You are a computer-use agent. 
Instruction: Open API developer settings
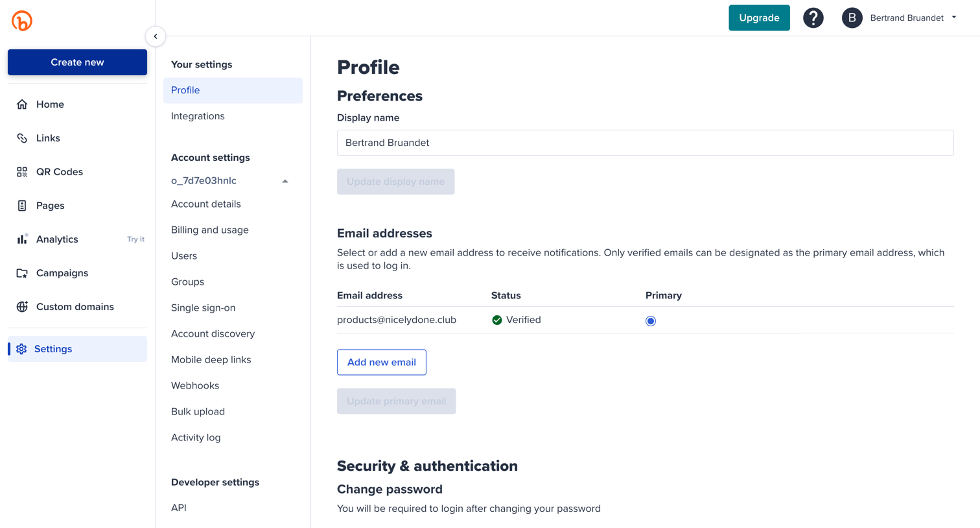tap(179, 508)
